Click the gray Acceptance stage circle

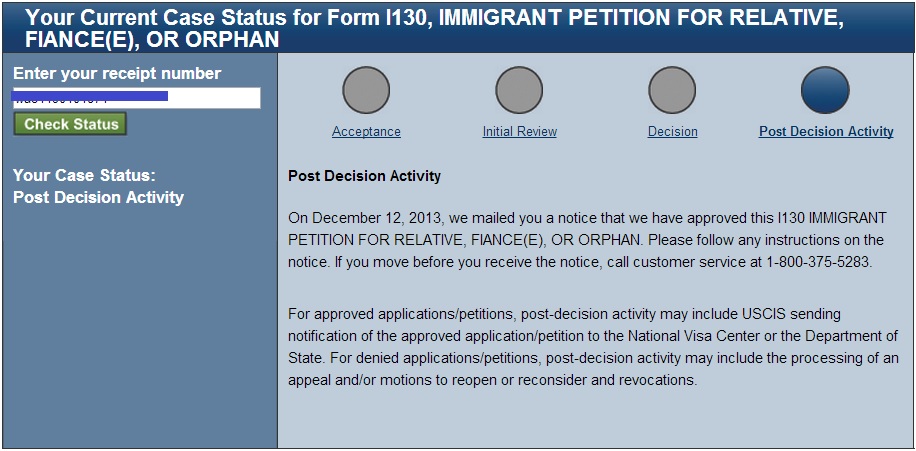(366, 90)
